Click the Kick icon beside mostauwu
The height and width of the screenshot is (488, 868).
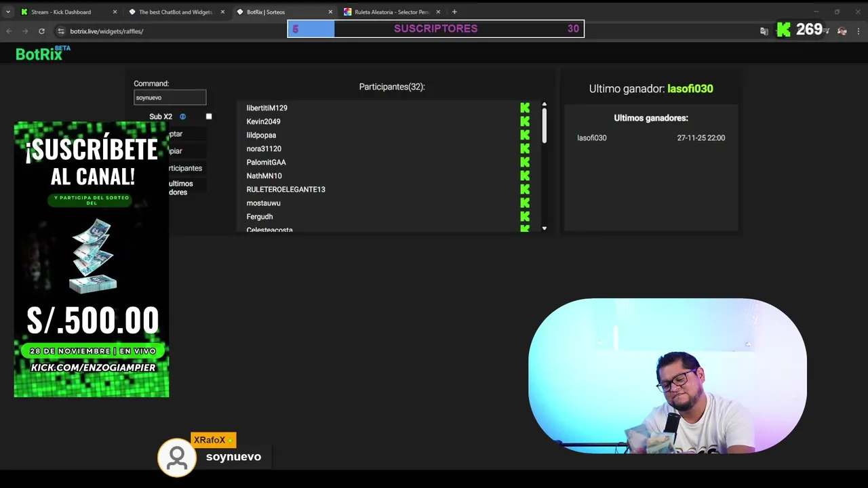click(525, 203)
